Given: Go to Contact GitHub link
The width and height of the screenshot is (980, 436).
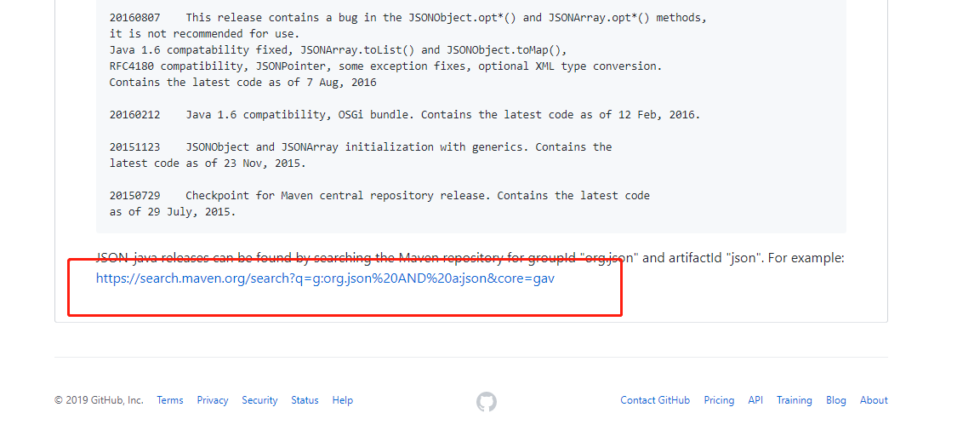Looking at the screenshot, I should coord(655,400).
